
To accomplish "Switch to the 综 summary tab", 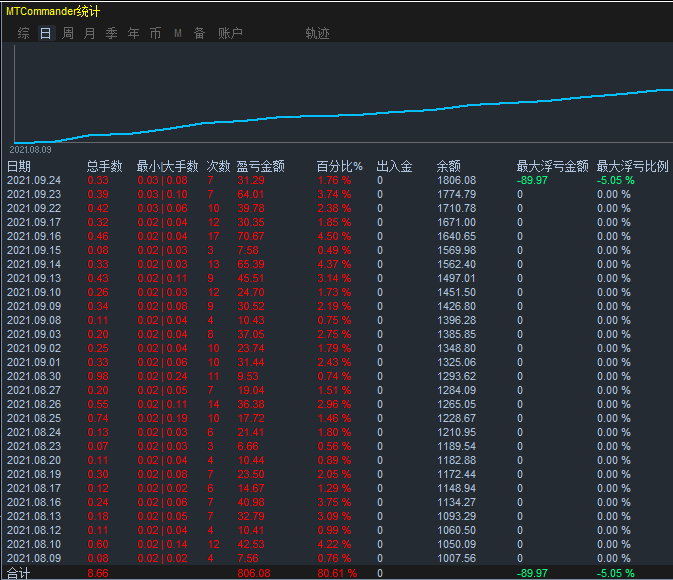I will click(23, 33).
